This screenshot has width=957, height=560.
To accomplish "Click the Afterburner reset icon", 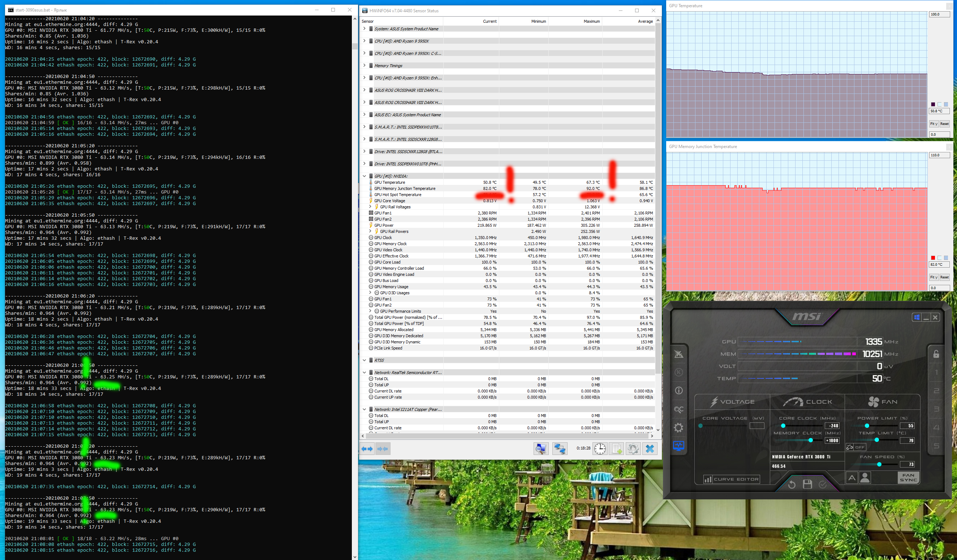I will point(792,484).
